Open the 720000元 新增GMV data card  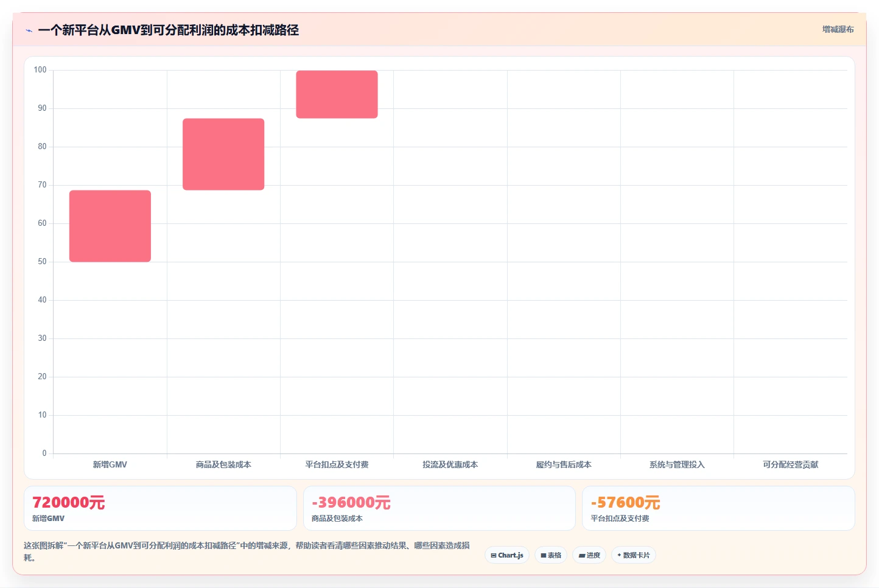[160, 508]
